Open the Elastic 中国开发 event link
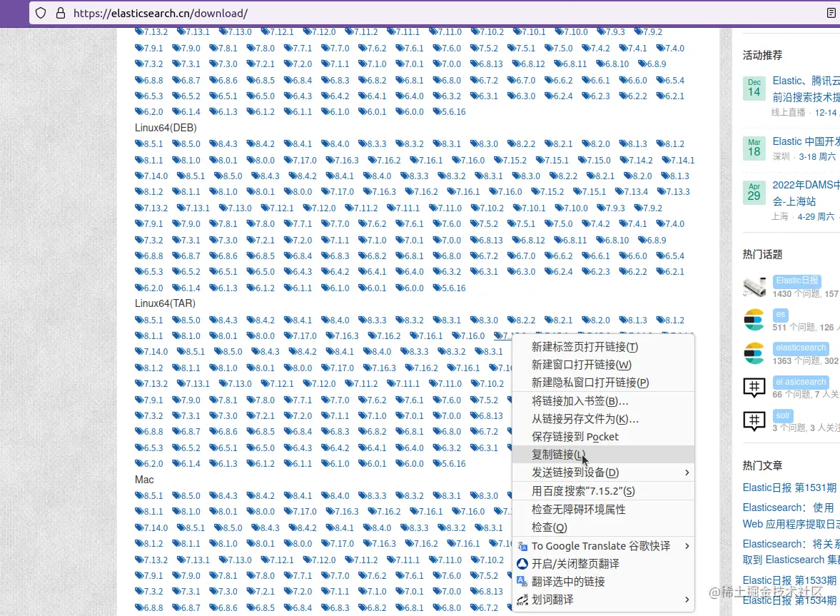Image resolution: width=840 pixels, height=616 pixels. pyautogui.click(x=806, y=141)
